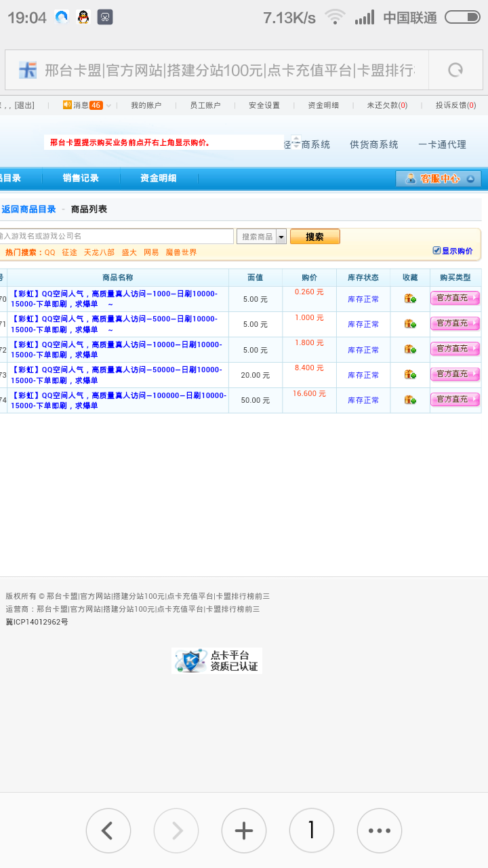Viewport: 488px width, 868px height.
Task: Click the 购价 column header
Action: pyautogui.click(x=309, y=277)
